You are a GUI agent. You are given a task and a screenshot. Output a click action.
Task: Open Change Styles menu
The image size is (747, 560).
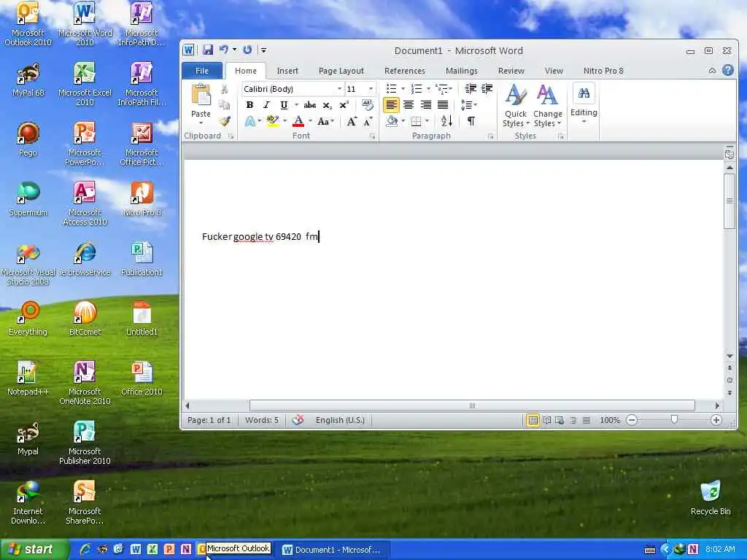pyautogui.click(x=547, y=105)
